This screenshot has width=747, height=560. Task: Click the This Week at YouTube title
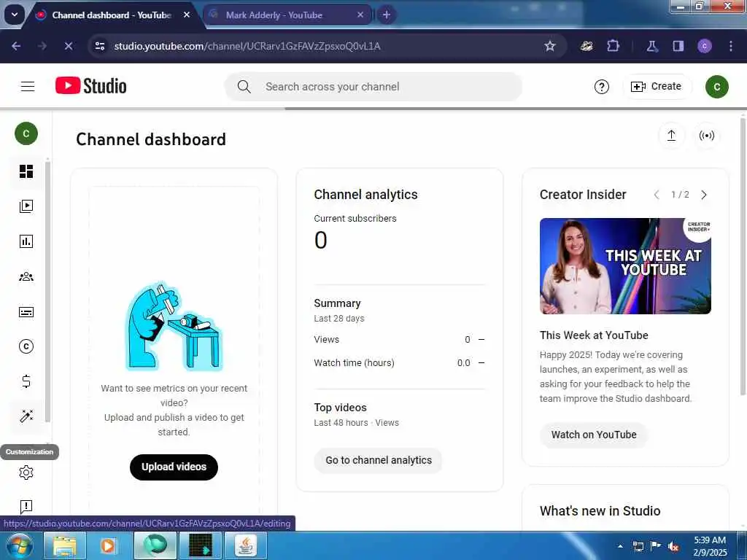[594, 335]
